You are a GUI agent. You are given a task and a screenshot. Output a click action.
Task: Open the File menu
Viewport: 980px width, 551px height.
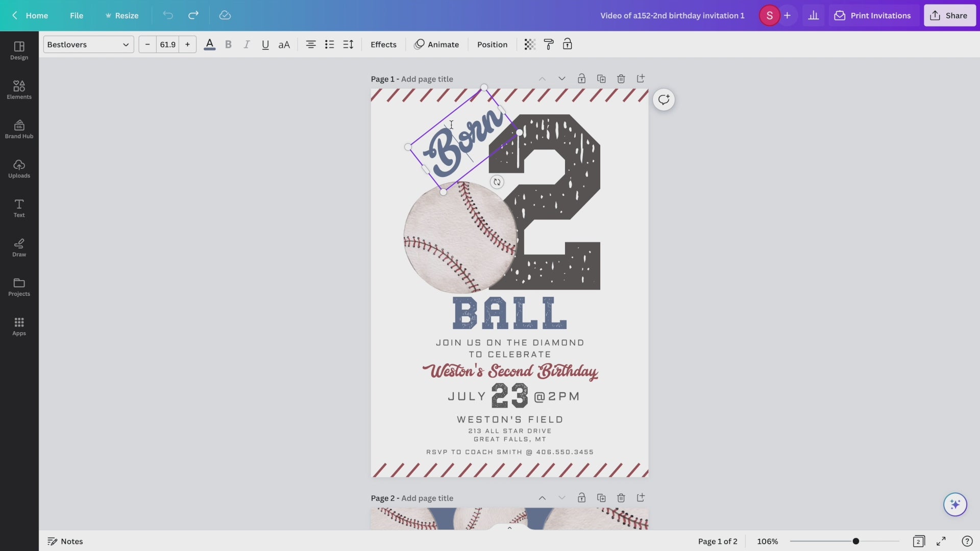[x=77, y=15]
